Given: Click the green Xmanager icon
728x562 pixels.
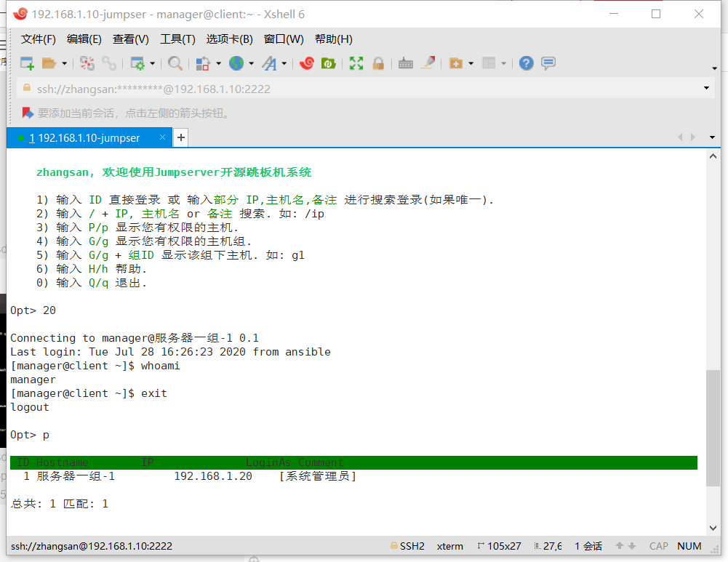Looking at the screenshot, I should click(x=328, y=63).
